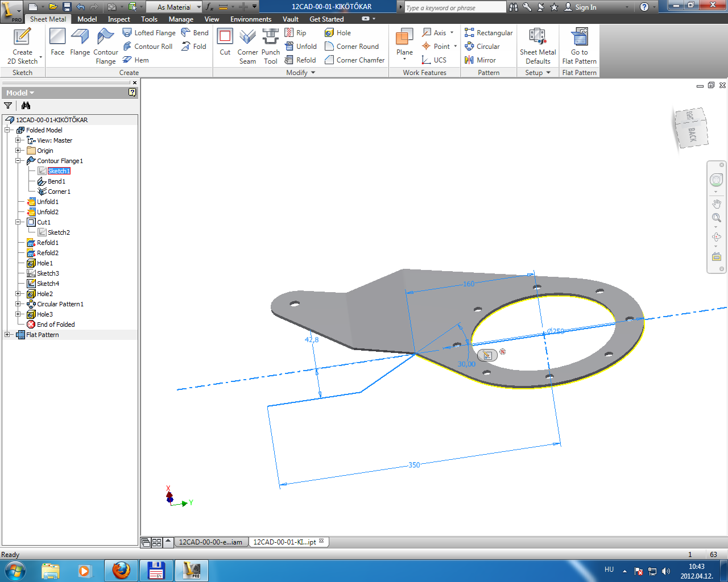Create a Rectangular pattern
The height and width of the screenshot is (582, 728).
[x=489, y=33]
